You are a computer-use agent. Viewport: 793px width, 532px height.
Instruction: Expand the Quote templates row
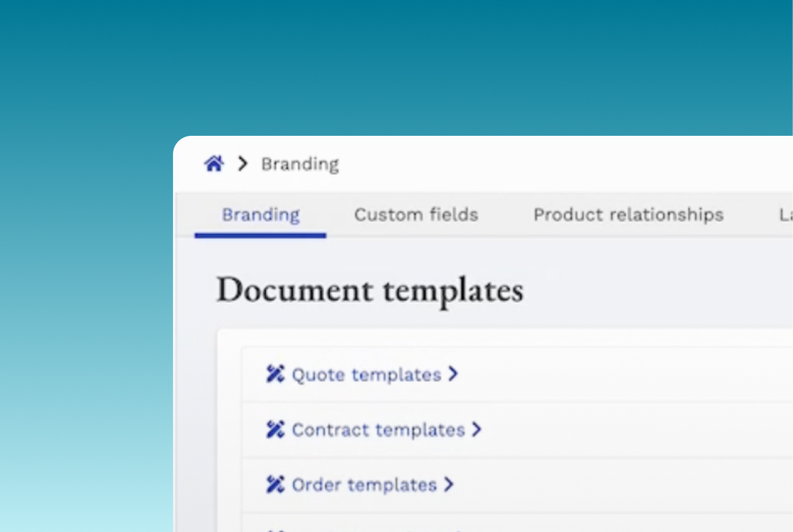(x=453, y=373)
